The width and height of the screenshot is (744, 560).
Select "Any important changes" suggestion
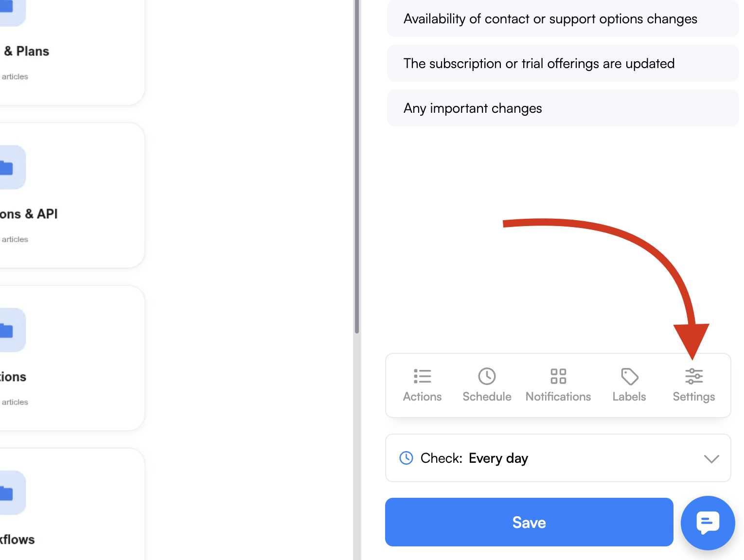[563, 108]
